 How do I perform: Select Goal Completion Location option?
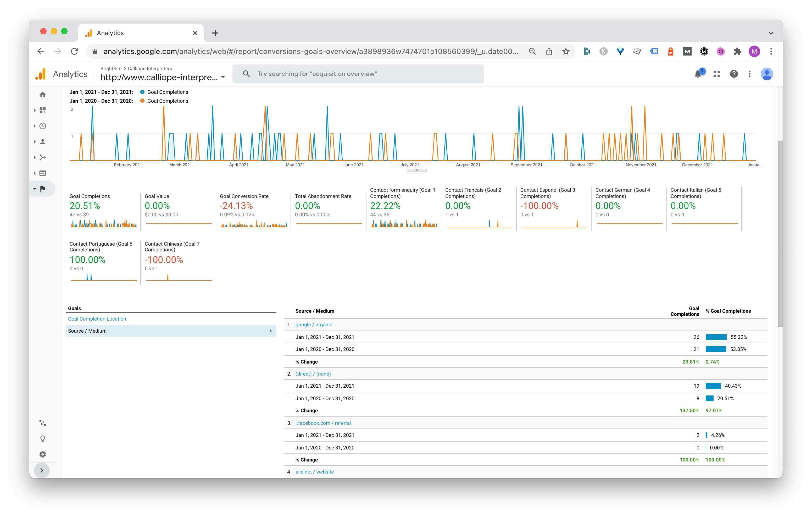tap(97, 319)
